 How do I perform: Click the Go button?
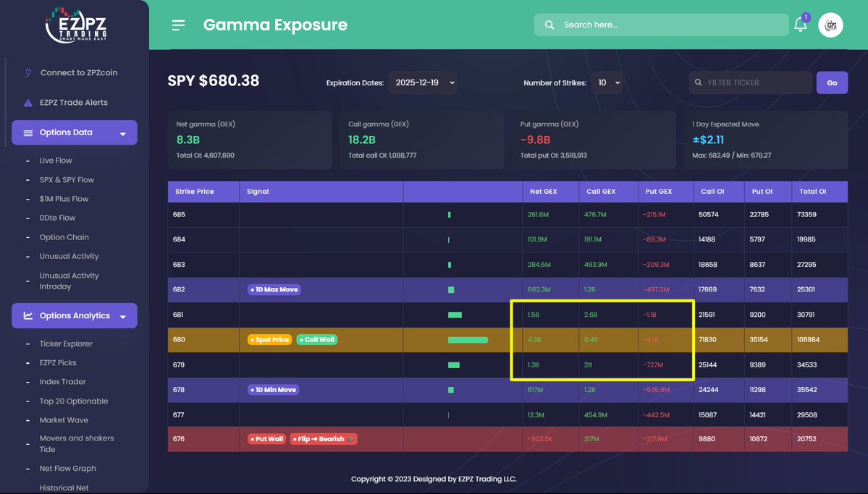[832, 82]
